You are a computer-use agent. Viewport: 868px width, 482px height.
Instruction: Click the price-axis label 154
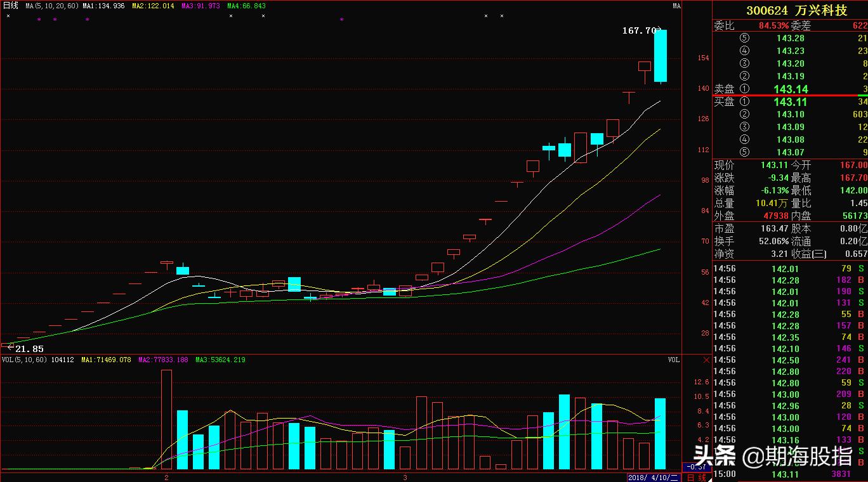[x=704, y=58]
